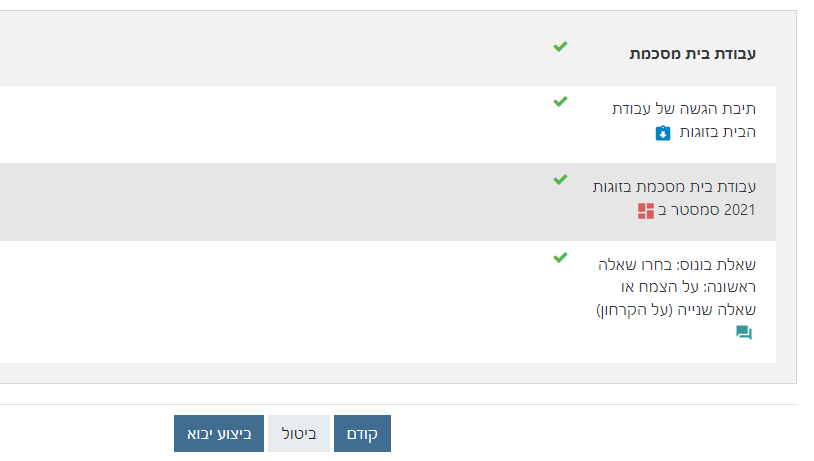
Task: Select the bold section title עבודת בית מסכמת
Action: [x=692, y=54]
